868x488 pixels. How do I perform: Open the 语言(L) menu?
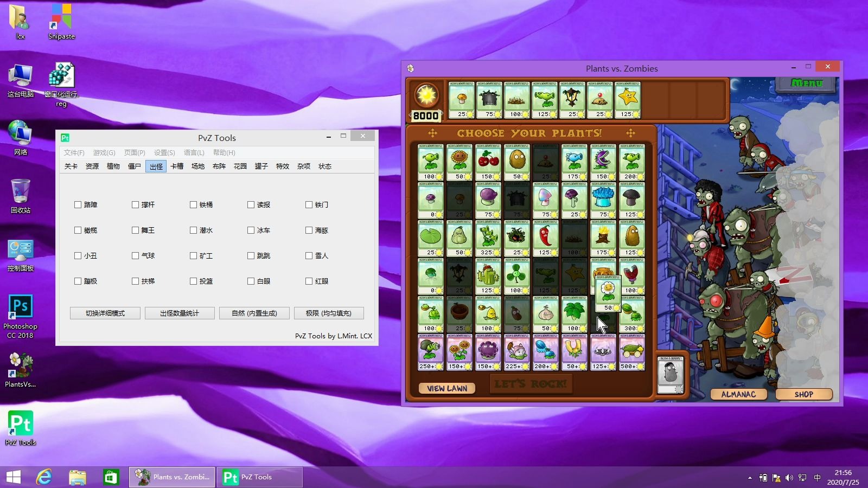coord(194,153)
